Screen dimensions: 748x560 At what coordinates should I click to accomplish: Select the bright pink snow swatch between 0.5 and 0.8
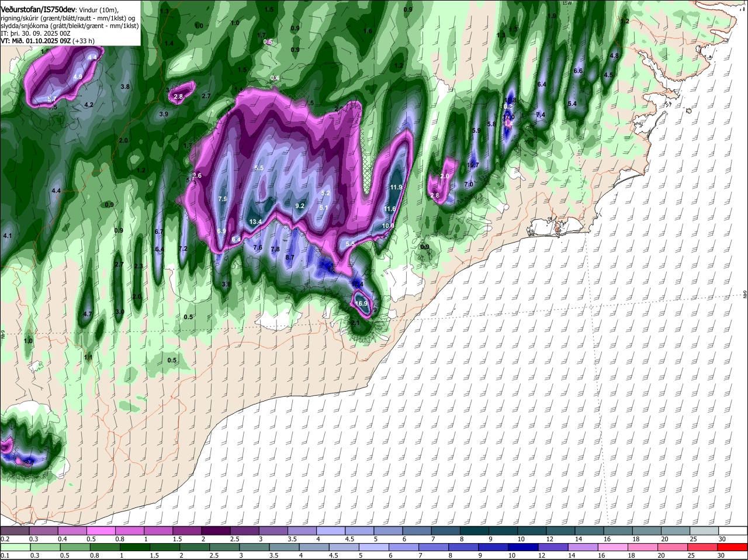pyautogui.click(x=101, y=531)
